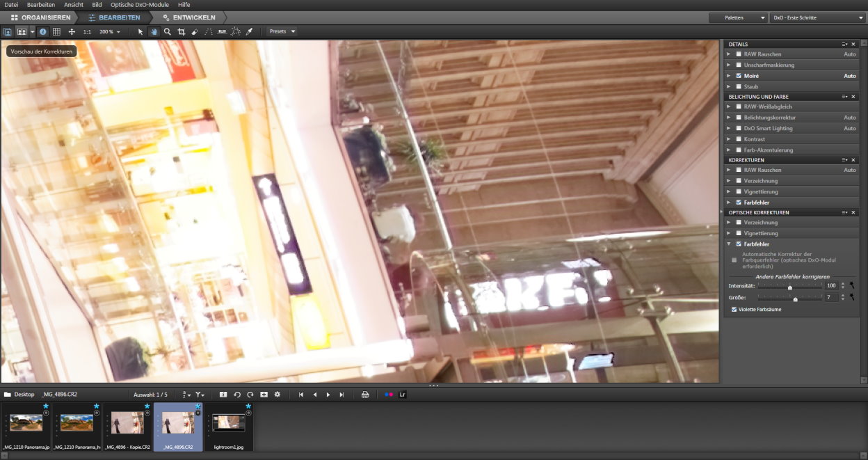Open the Presets dropdown

point(282,31)
